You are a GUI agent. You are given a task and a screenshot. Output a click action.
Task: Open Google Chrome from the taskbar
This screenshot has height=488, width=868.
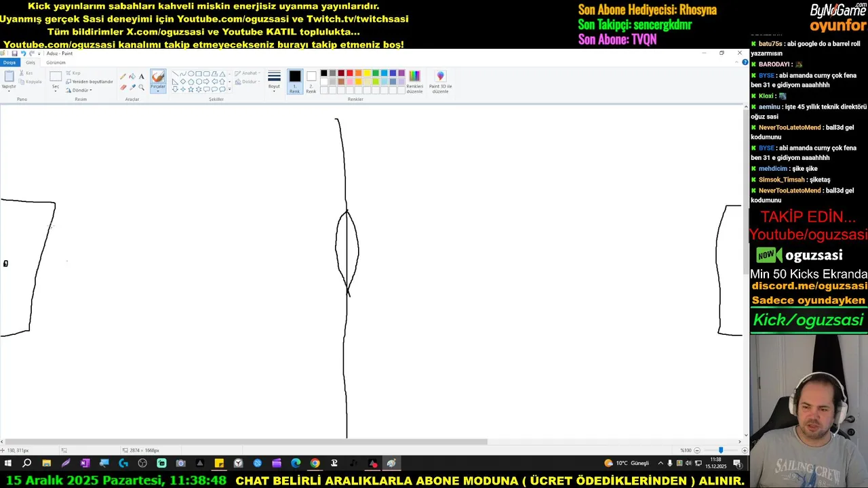[x=315, y=464]
